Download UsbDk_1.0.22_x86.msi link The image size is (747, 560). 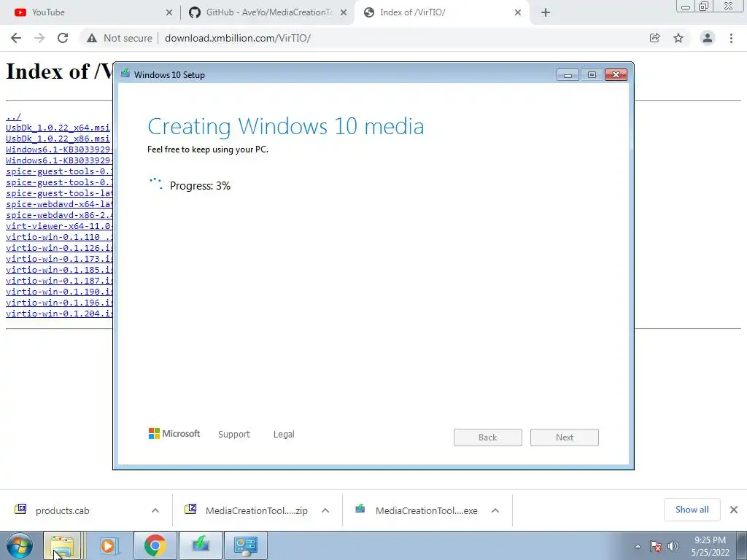(x=58, y=139)
